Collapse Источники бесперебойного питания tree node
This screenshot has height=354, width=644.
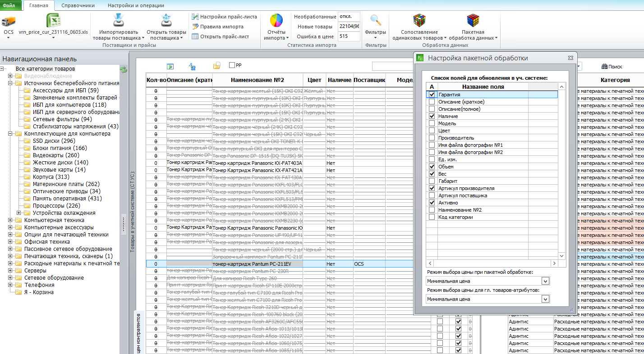point(10,83)
